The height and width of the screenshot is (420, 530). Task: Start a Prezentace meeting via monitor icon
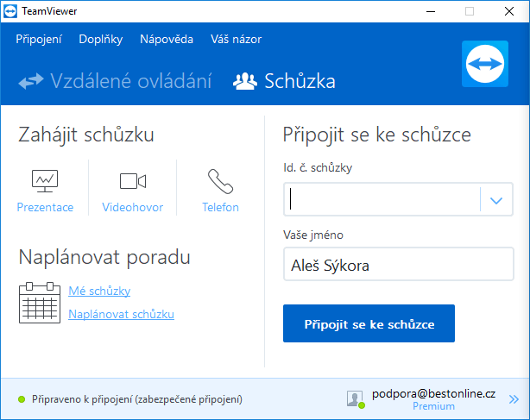coord(45,181)
